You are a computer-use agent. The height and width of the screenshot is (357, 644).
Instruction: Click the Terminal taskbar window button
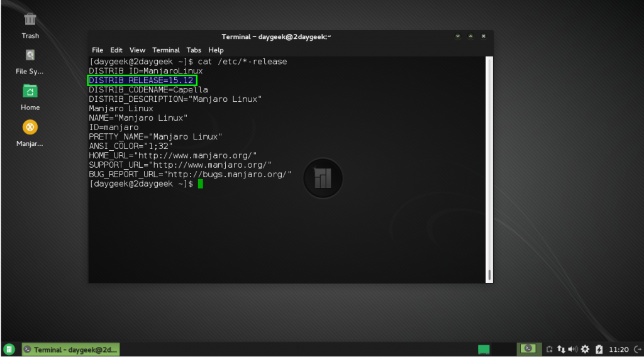pyautogui.click(x=70, y=349)
